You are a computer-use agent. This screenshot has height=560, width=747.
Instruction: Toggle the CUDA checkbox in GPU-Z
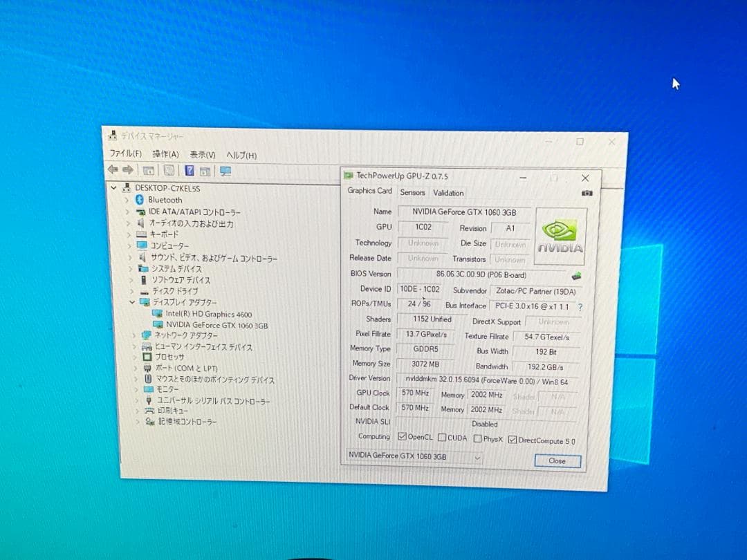pyautogui.click(x=442, y=437)
